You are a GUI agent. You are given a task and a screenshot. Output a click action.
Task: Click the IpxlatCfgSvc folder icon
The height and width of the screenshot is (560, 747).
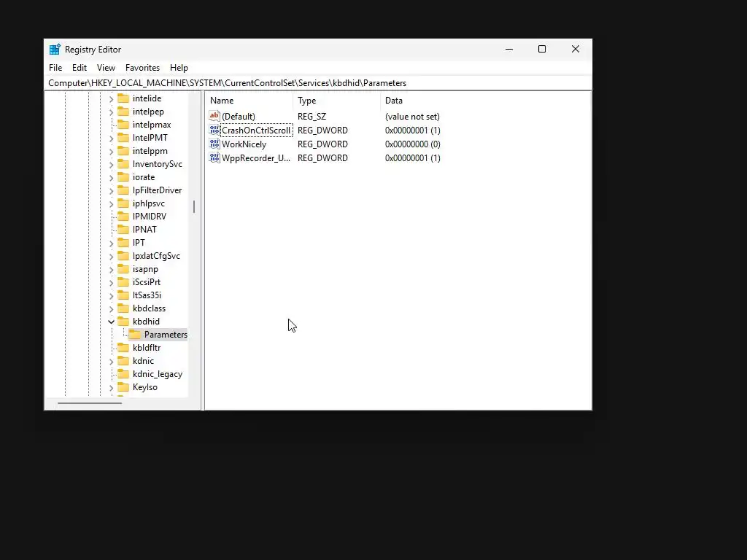(x=123, y=256)
